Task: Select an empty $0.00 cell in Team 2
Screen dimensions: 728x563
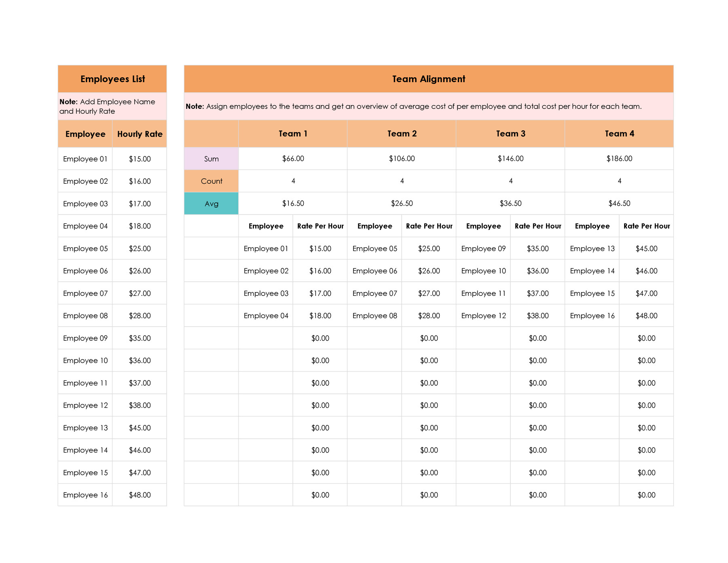Action: (429, 338)
